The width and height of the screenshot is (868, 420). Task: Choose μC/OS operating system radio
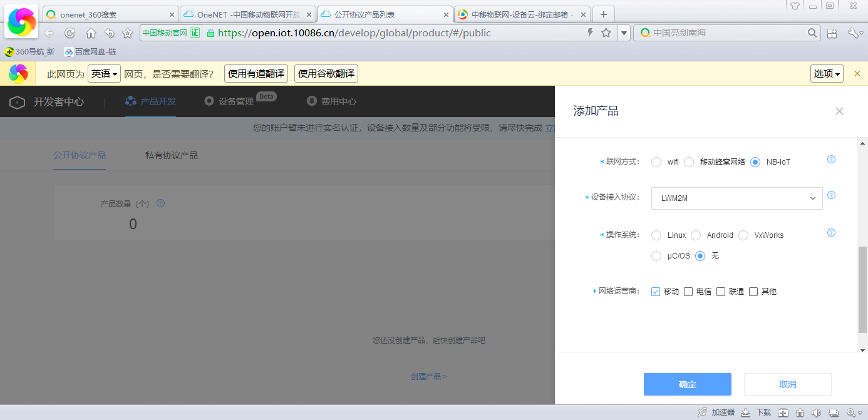656,256
